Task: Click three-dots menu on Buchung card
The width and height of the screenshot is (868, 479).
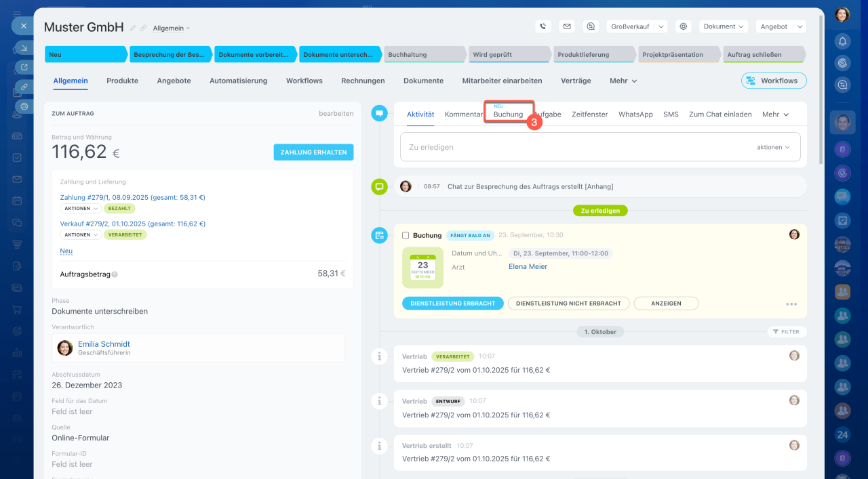Action: click(x=791, y=304)
